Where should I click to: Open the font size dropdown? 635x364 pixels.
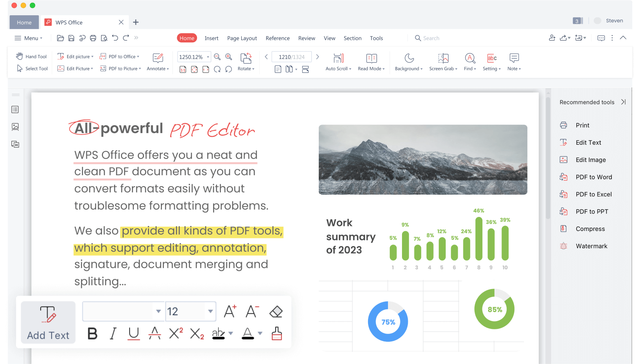pos(210,311)
